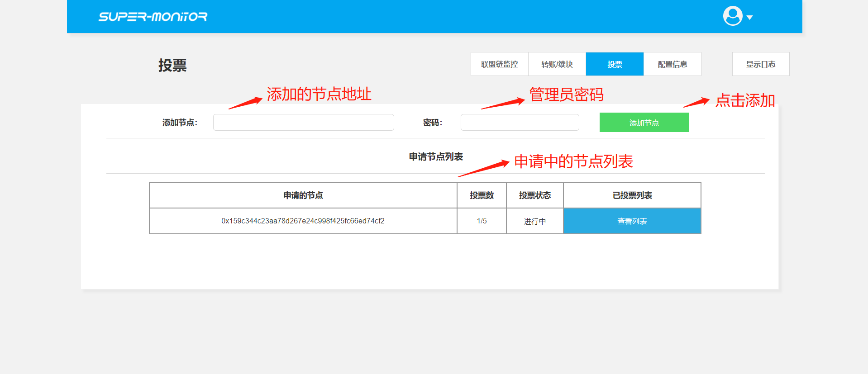Image resolution: width=868 pixels, height=374 pixels.
Task: Click the 投票数 column header
Action: pos(482,195)
